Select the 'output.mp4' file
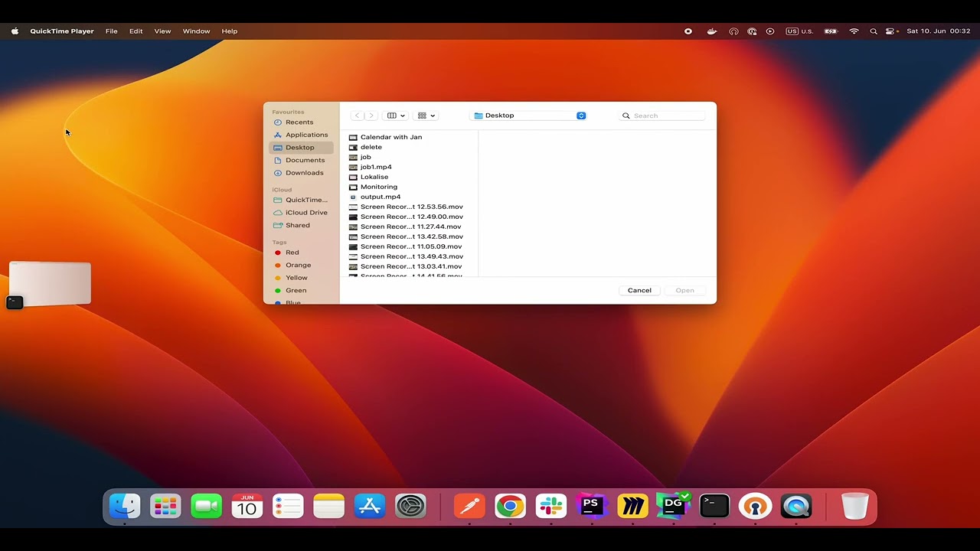Screen dimensions: 980x551 [410, 197]
